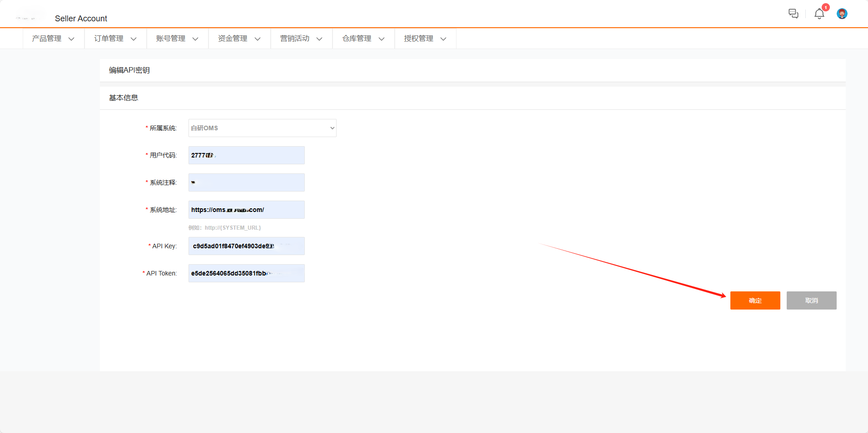Click the orange 确定 button
The image size is (868, 433).
coord(755,300)
